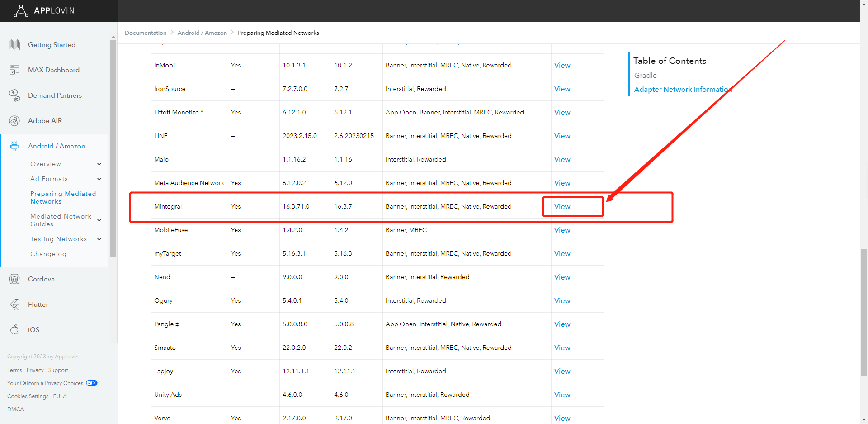Expand the Testing Networks chevron
Viewport: 868px width, 424px height.
pos(99,239)
